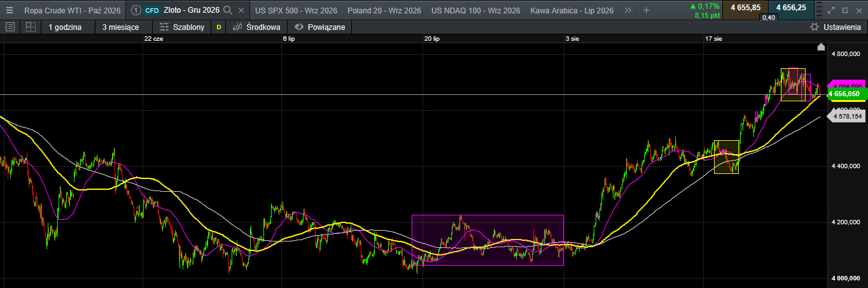868x288 pixels.
Task: Click the sell price 4 655,85
Action: click(x=746, y=8)
